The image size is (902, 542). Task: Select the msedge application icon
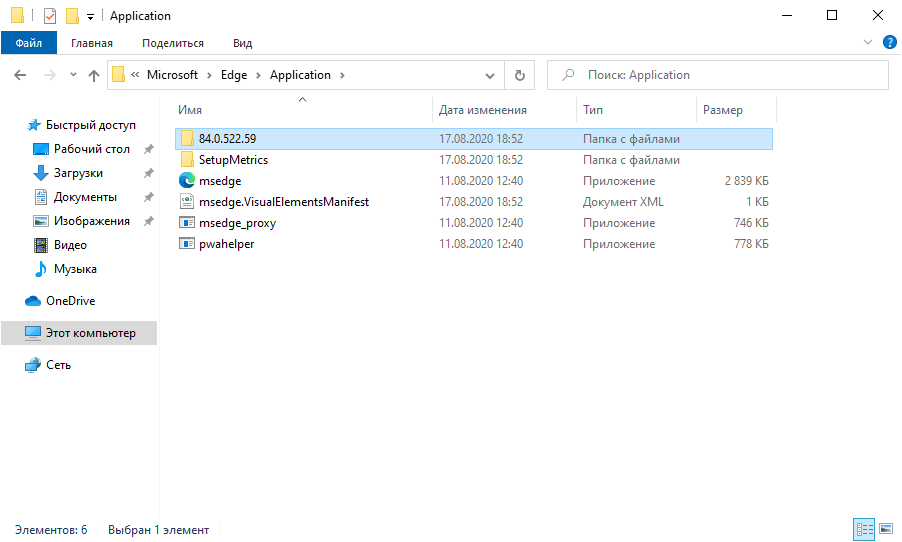pos(187,181)
